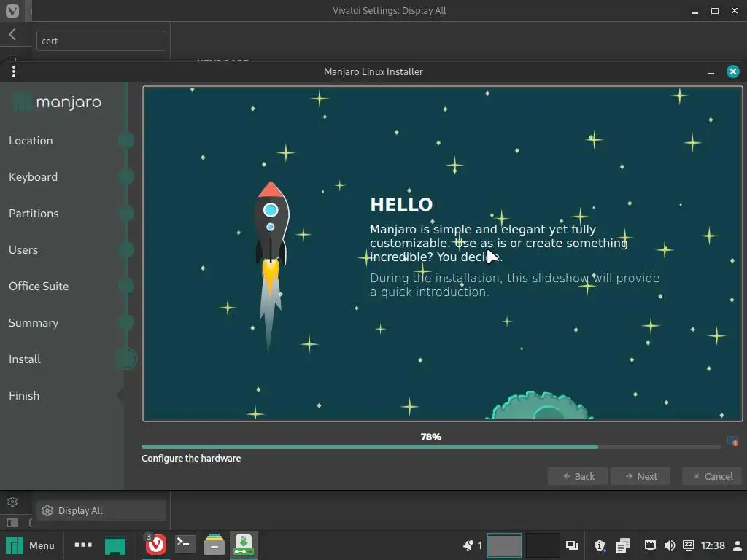Click the Vivaldi logo icon in title bar

(x=12, y=10)
